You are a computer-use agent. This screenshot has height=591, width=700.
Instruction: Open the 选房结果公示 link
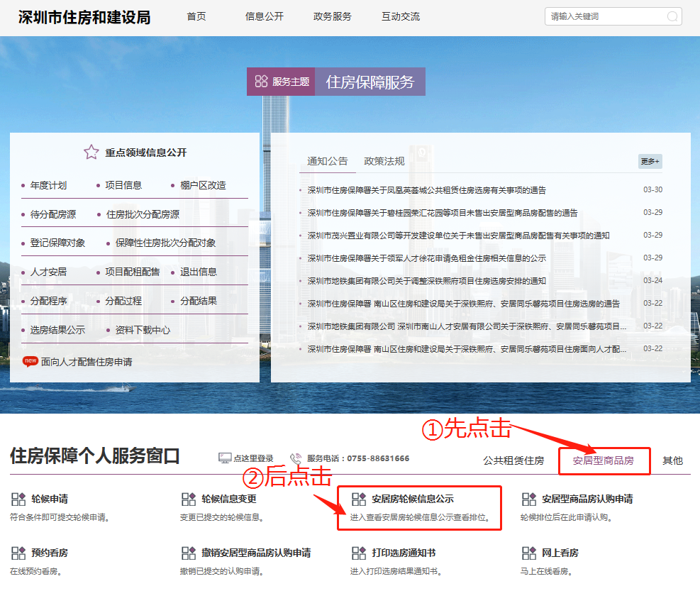(57, 330)
